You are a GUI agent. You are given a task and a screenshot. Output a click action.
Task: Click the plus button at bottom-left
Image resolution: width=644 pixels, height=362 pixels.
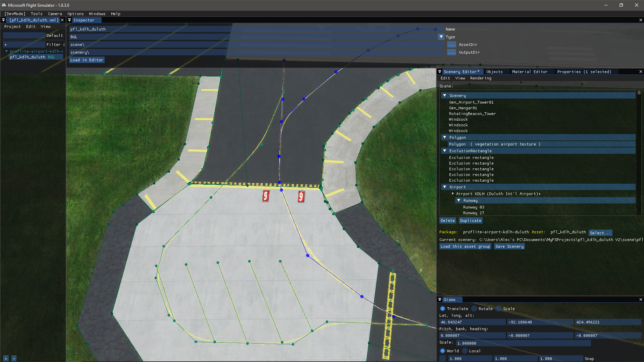6,359
